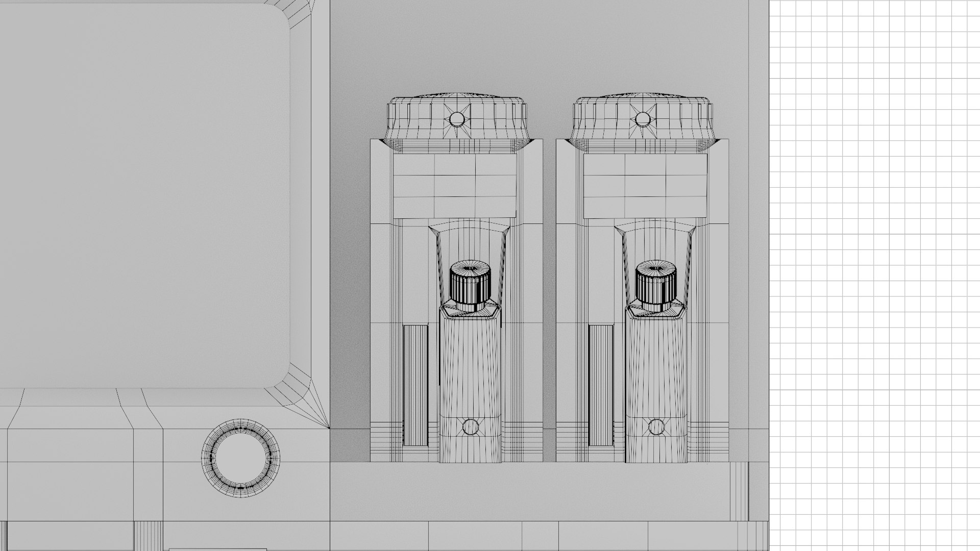980x551 pixels.
Task: Select the gridded label plate on left holder
Action: point(455,186)
